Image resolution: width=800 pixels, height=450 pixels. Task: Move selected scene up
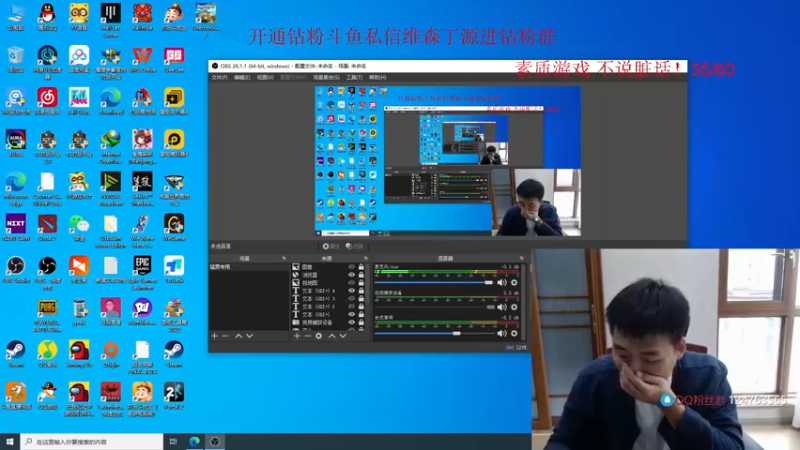pyautogui.click(x=238, y=336)
